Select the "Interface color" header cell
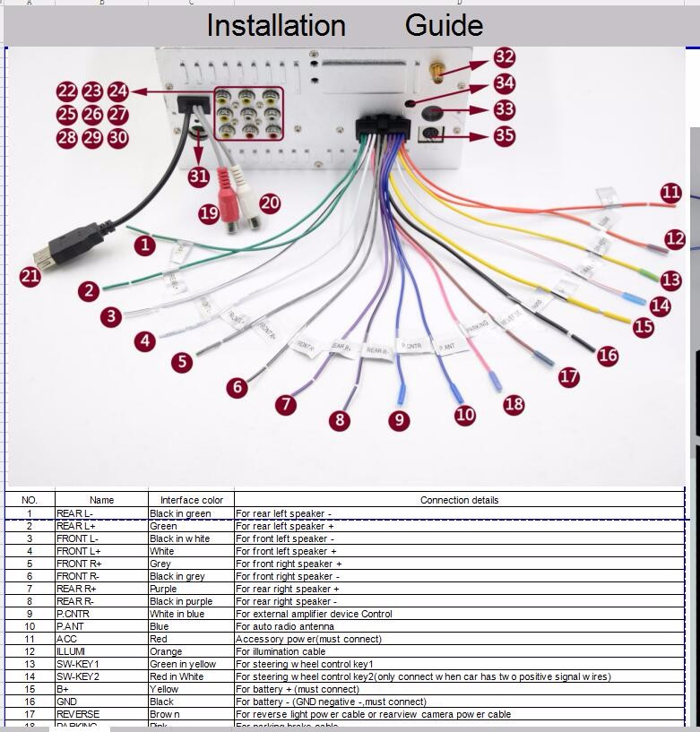The image size is (700, 732). [x=191, y=500]
